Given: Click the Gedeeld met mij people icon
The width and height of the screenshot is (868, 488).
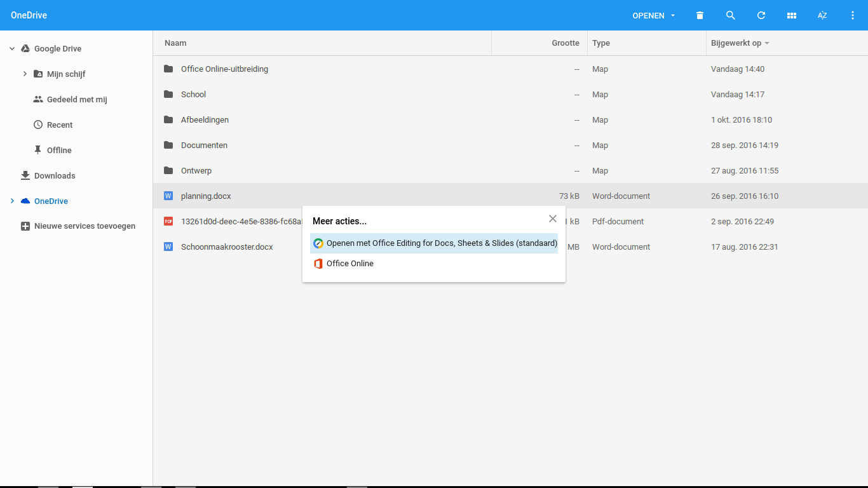Looking at the screenshot, I should [38, 99].
